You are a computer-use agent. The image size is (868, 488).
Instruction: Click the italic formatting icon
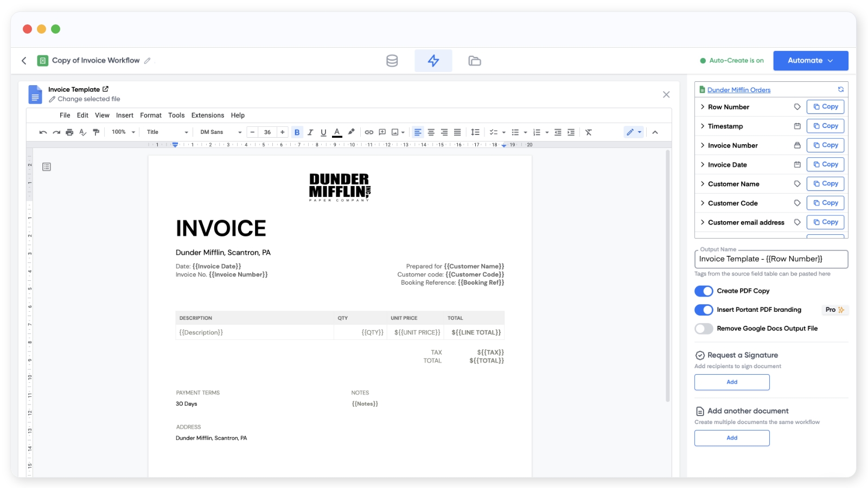(310, 132)
